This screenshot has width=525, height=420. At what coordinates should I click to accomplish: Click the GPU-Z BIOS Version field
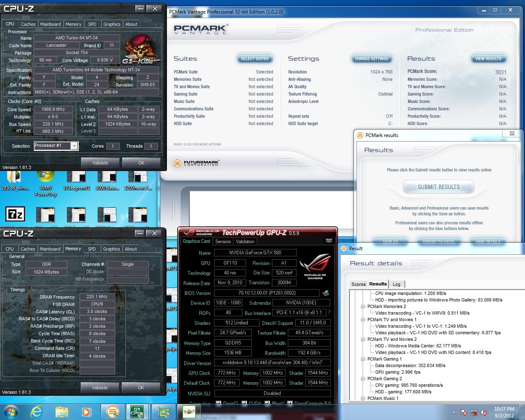(x=267, y=293)
